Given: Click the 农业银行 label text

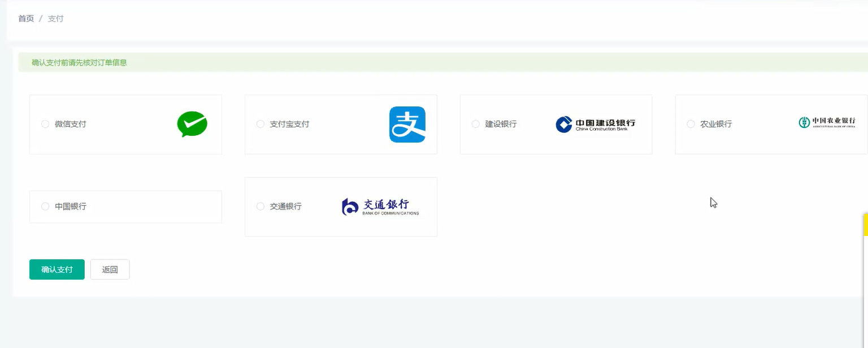Looking at the screenshot, I should pos(716,124).
